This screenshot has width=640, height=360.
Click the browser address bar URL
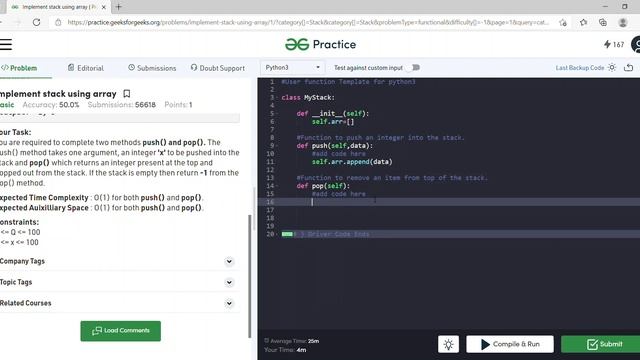click(x=308, y=22)
